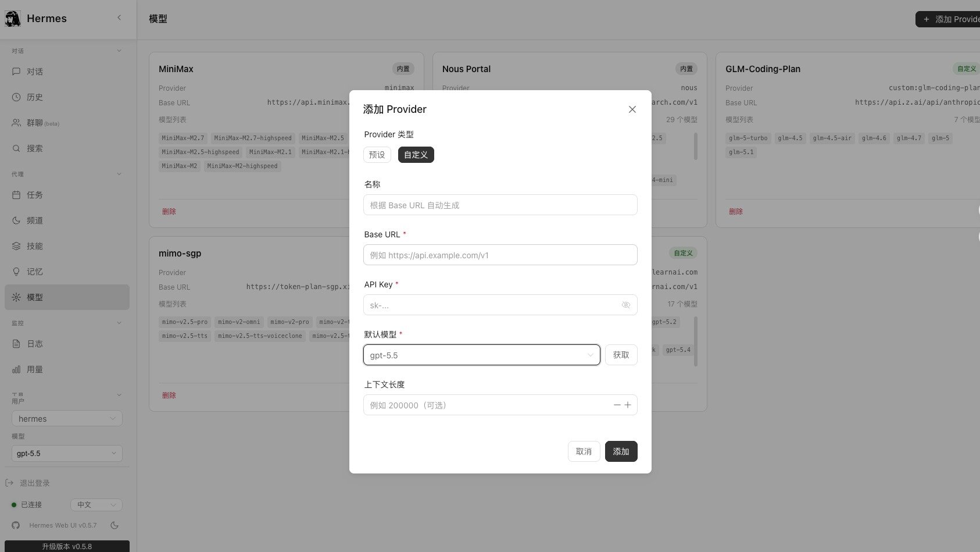This screenshot has height=552, width=980.
Task: Click the 内置 badge on MiniMax
Action: click(x=403, y=69)
